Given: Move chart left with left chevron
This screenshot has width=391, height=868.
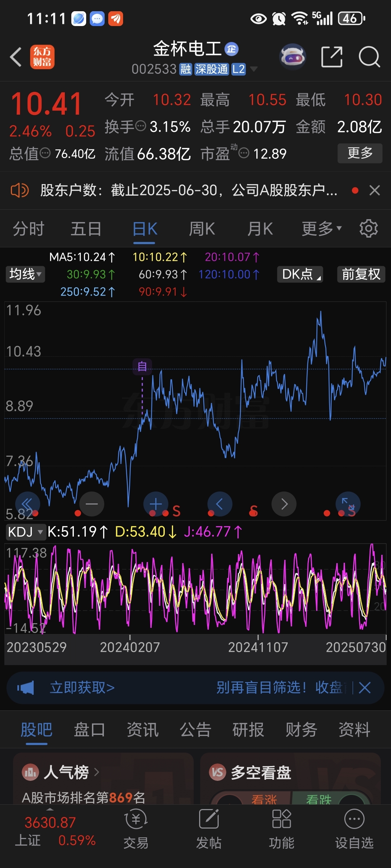Looking at the screenshot, I should point(220,504).
